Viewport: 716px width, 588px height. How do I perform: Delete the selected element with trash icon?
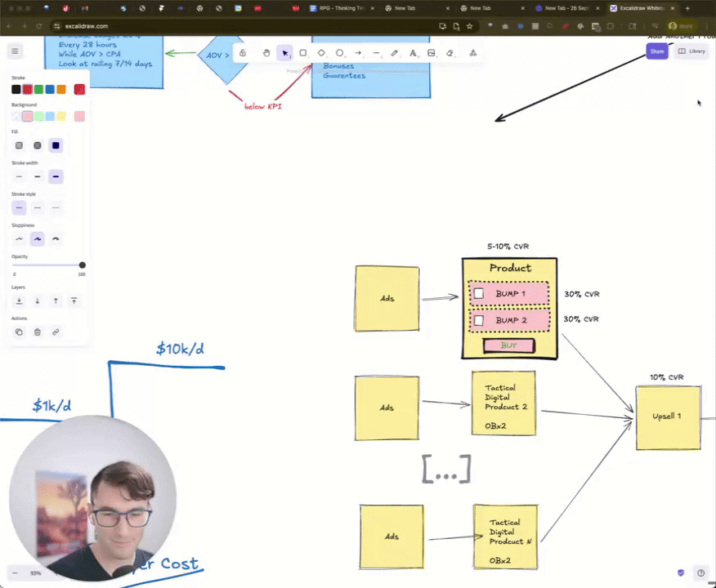[38, 332]
